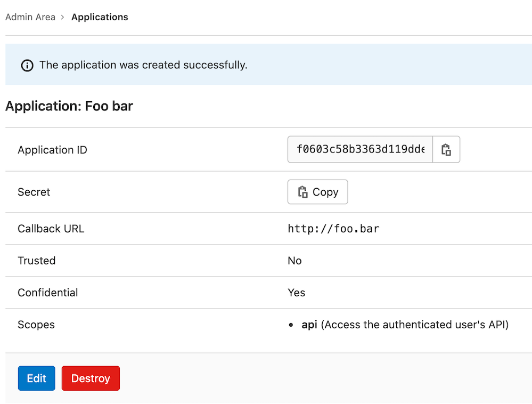Copy the Secret using the Copy button
Screen dimensions: 532x404
[x=317, y=192]
